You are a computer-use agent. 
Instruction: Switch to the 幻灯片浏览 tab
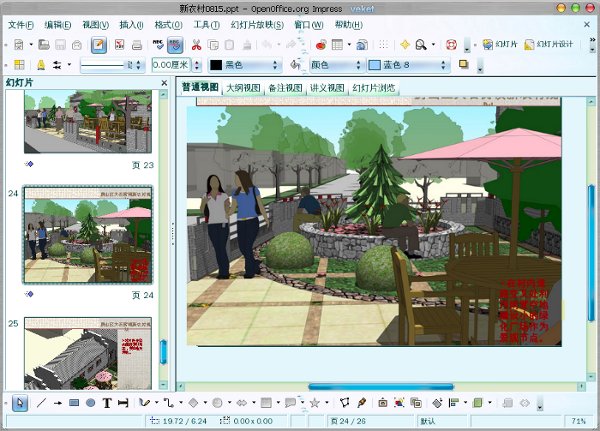coord(373,88)
